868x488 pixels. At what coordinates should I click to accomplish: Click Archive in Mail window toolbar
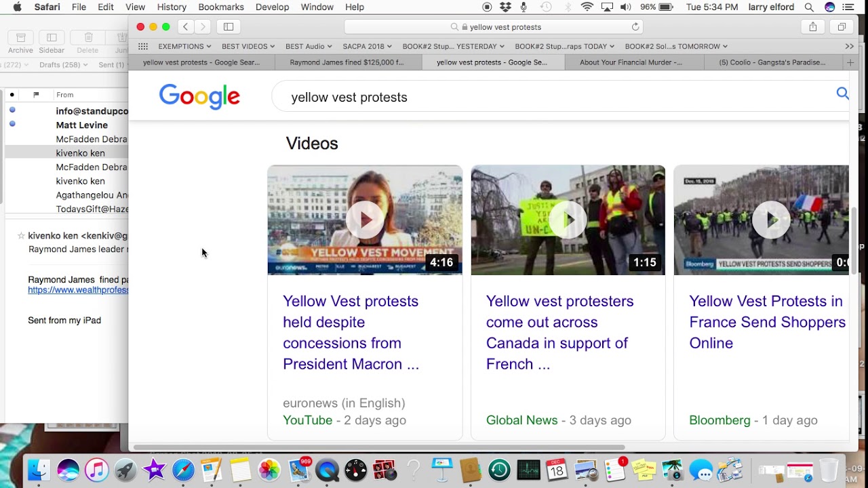pos(20,43)
